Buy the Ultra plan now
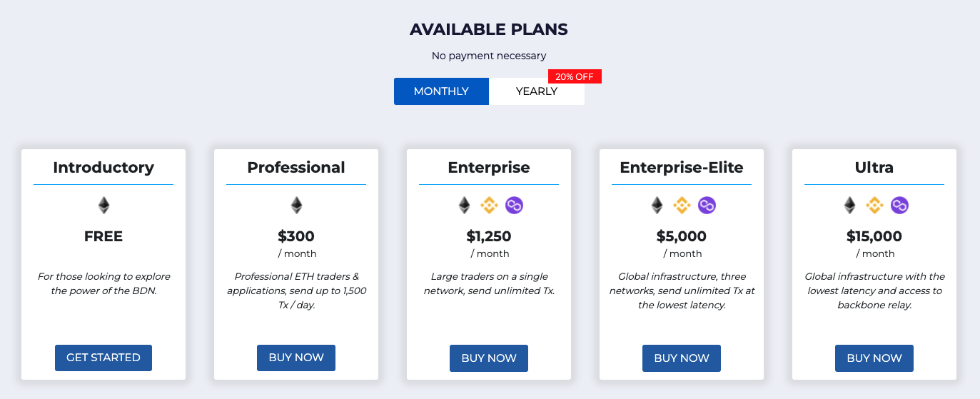This screenshot has width=980, height=399. 874,358
